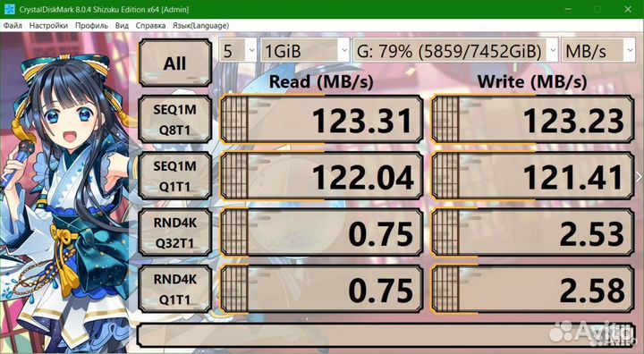Close the CrystalDiskMark window
Image resolution: width=644 pixels, height=354 pixels.
click(x=628, y=9)
